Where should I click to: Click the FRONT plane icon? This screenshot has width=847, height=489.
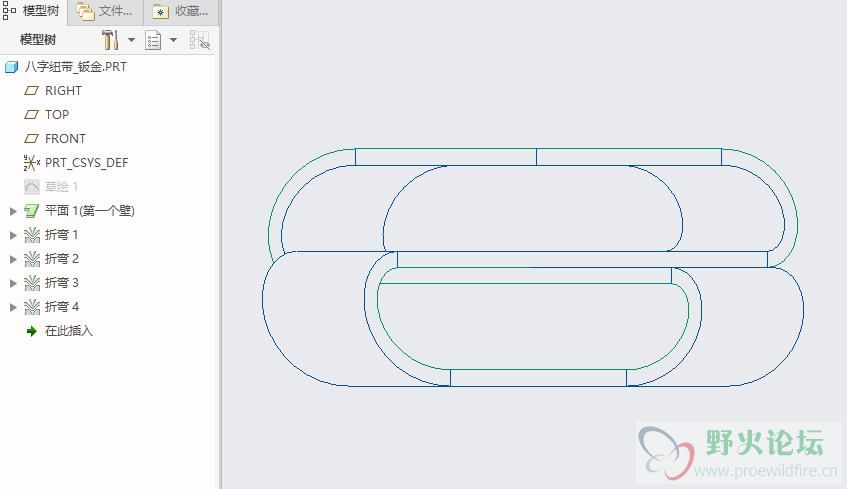tap(32, 139)
